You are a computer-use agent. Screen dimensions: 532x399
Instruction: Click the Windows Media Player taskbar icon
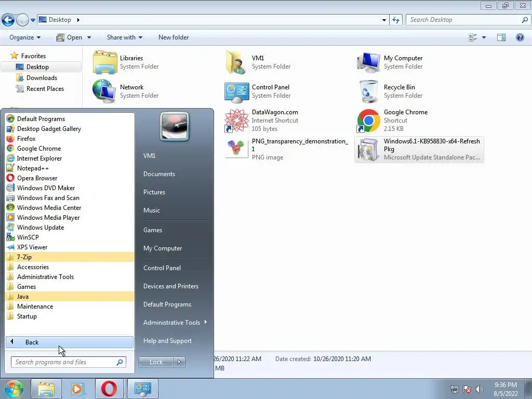77,389
